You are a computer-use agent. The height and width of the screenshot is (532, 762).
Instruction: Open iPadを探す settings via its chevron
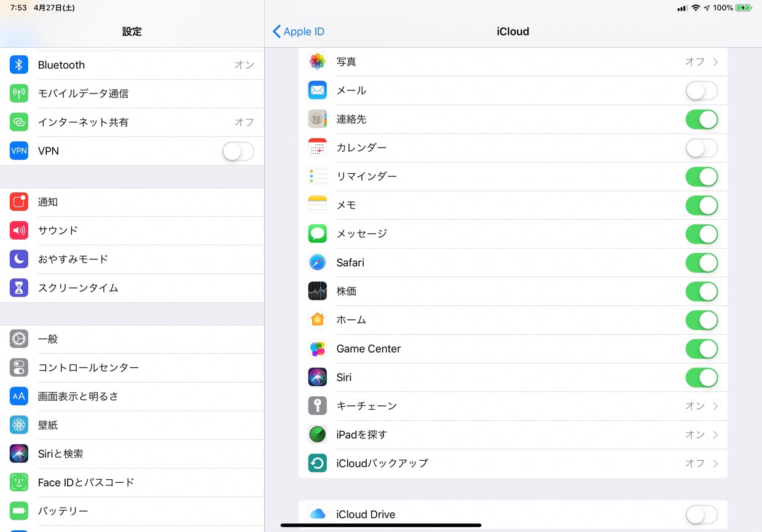tap(715, 434)
